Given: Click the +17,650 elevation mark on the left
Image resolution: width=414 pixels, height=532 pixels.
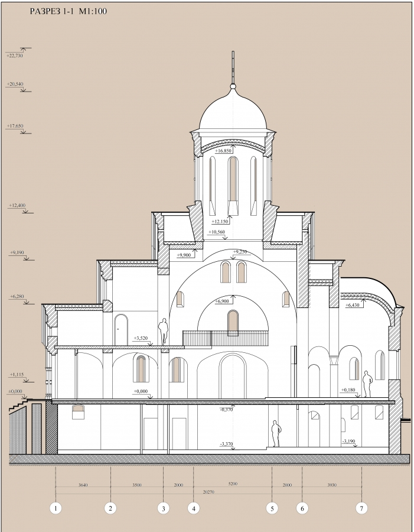Looking at the screenshot, I should (15, 126).
